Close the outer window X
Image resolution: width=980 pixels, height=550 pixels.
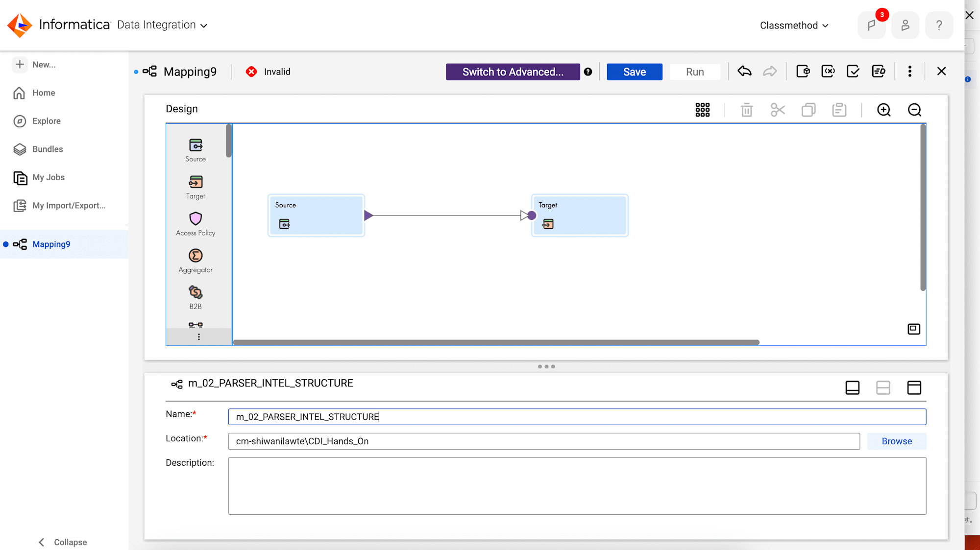[970, 15]
